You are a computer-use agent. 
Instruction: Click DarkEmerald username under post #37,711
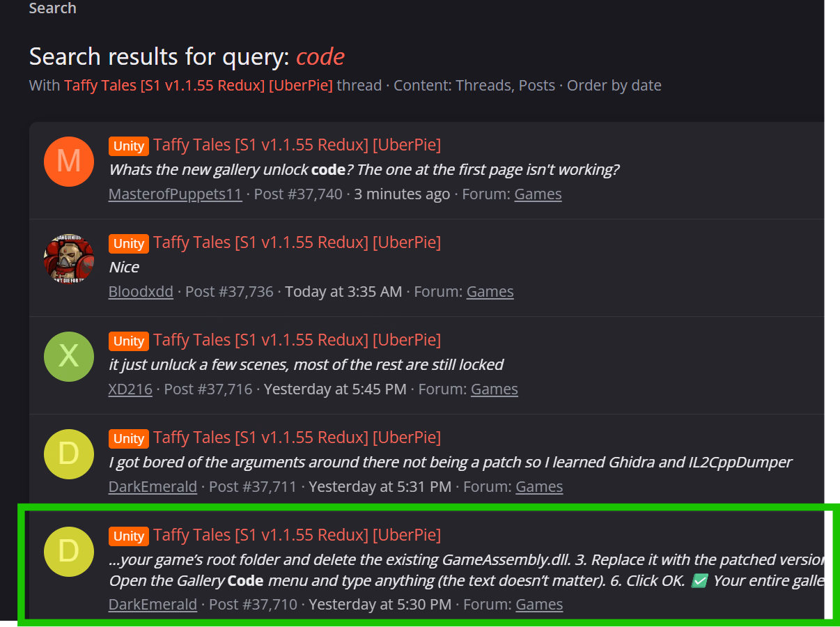[153, 486]
